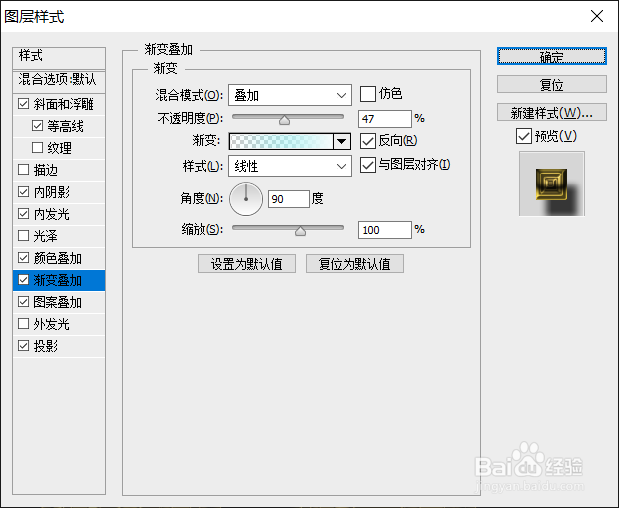
Task: Uncheck the 渐变叠加 checkbox
Action: point(23,280)
